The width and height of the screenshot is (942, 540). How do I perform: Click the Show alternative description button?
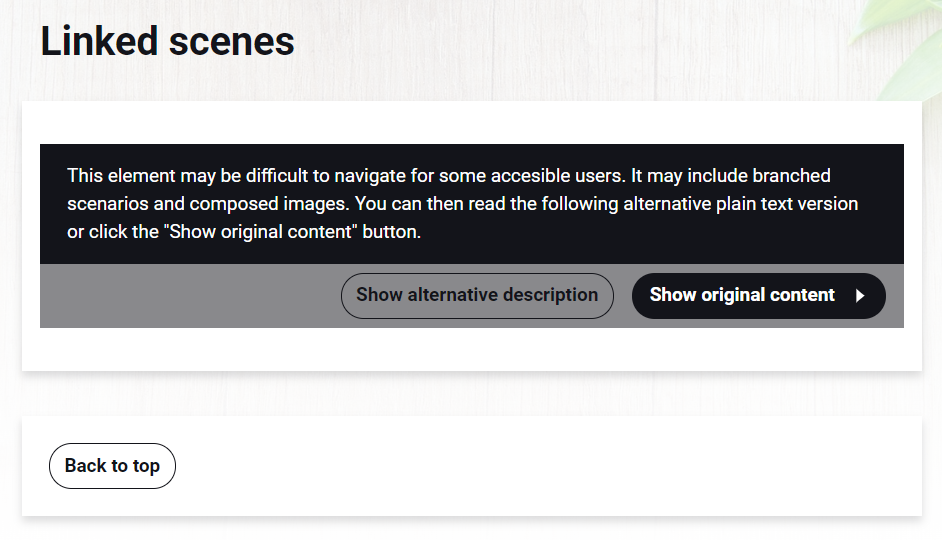coord(477,296)
